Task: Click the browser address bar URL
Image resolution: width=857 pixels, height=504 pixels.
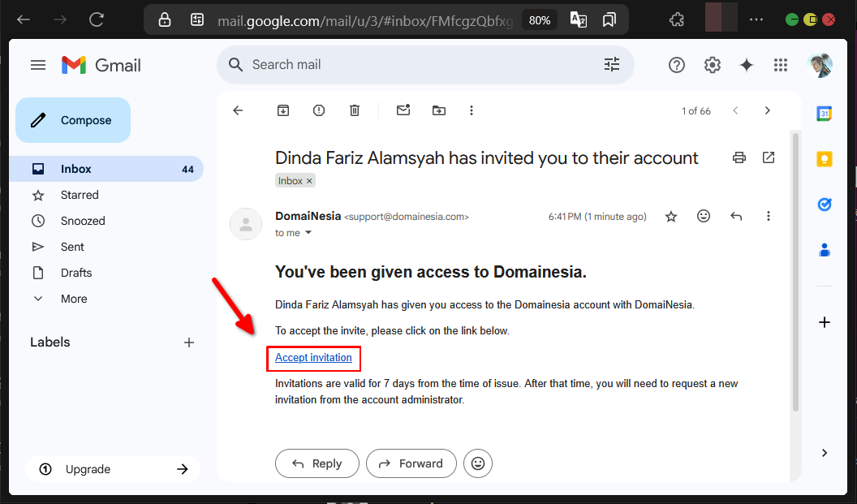Action: tap(365, 21)
